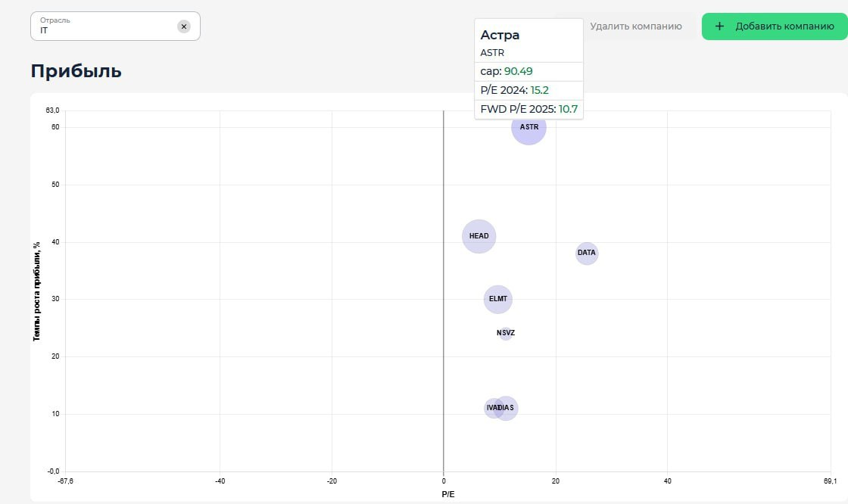
Task: Click the Прибыль section heading
Action: [76, 71]
